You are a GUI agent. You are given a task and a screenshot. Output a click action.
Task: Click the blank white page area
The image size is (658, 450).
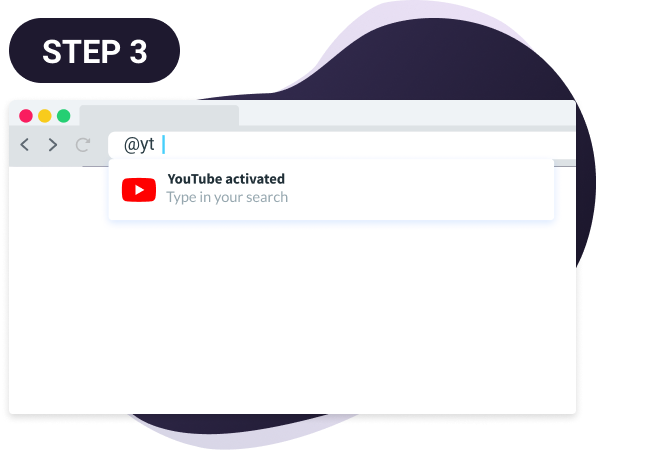click(x=292, y=317)
